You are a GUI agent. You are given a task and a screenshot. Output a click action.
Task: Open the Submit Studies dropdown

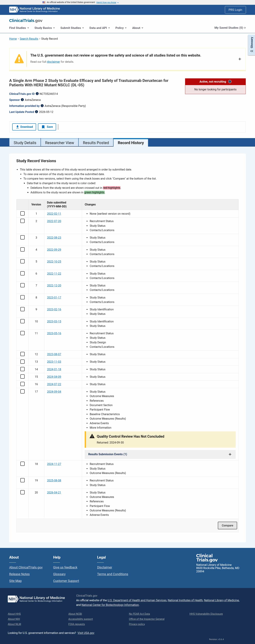(x=72, y=28)
